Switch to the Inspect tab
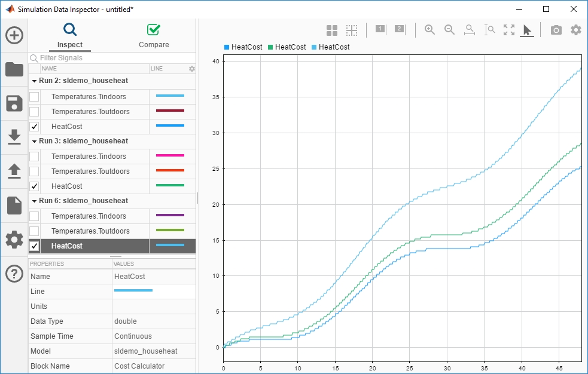This screenshot has height=374, width=588. [x=70, y=36]
